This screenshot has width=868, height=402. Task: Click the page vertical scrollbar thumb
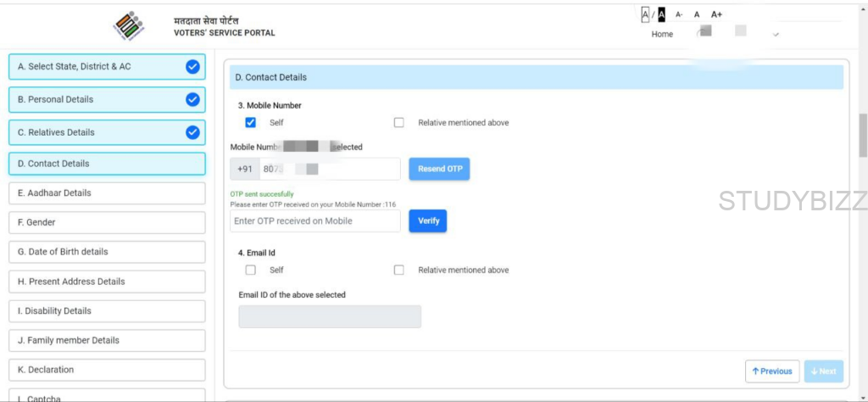862,136
